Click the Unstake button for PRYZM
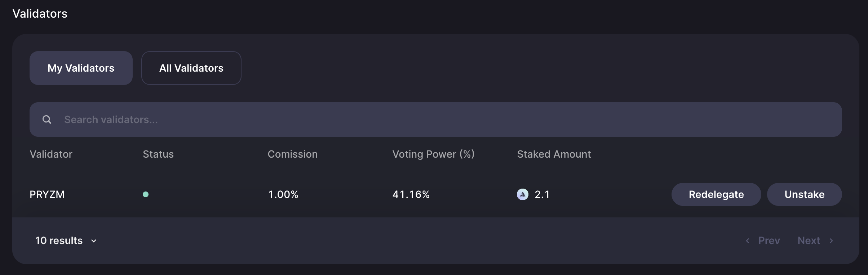The width and height of the screenshot is (868, 275). pyautogui.click(x=805, y=194)
